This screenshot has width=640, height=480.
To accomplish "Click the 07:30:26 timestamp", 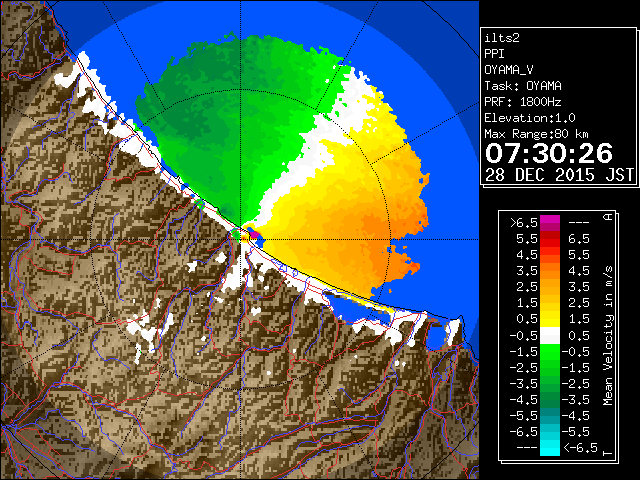I will click(549, 153).
